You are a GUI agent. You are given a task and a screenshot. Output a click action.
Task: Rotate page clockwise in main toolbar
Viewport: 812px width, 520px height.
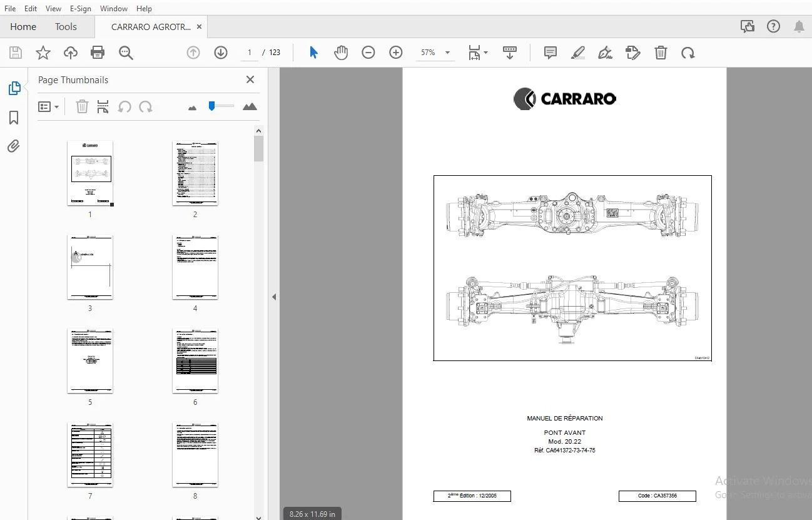coord(688,53)
